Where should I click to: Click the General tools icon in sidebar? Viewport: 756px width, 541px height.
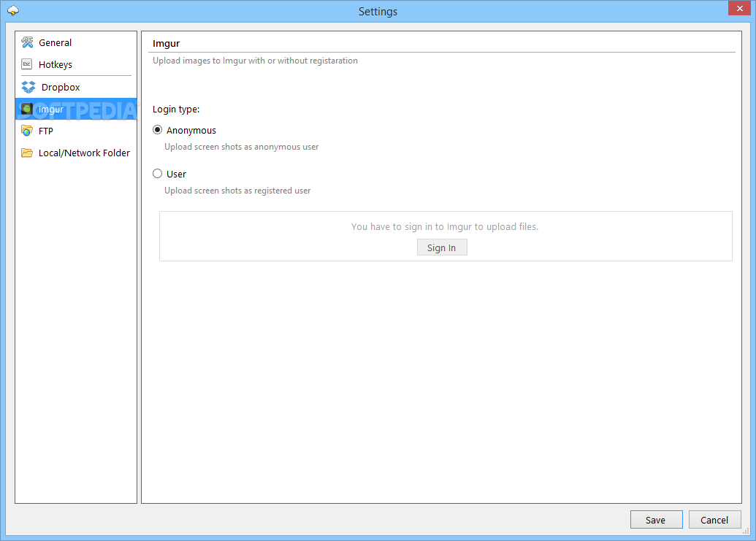click(27, 42)
